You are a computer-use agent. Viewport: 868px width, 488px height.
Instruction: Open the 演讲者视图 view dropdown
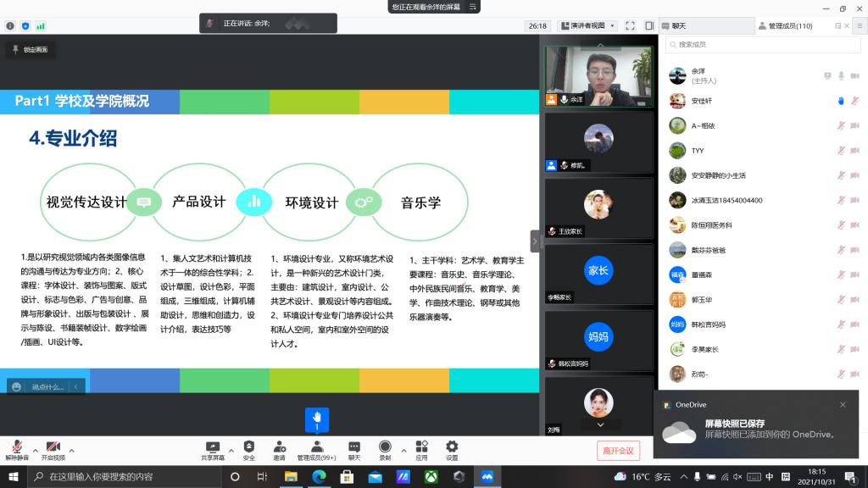pos(592,25)
